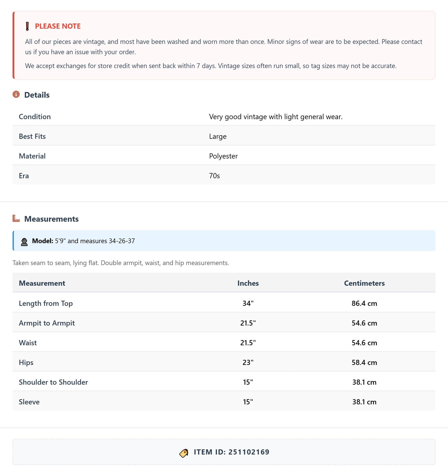Click the red exclamation mark icon
The height and width of the screenshot is (476, 448).
pyautogui.click(x=27, y=26)
